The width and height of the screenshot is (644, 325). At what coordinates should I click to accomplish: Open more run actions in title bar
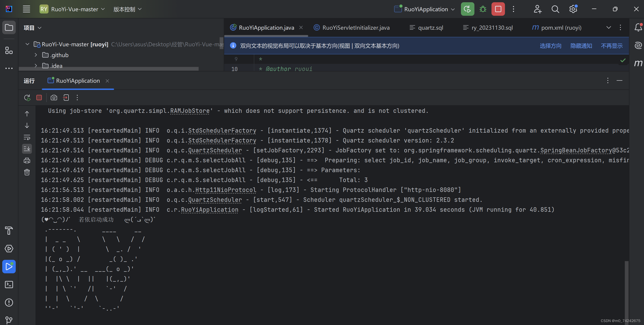click(x=513, y=9)
